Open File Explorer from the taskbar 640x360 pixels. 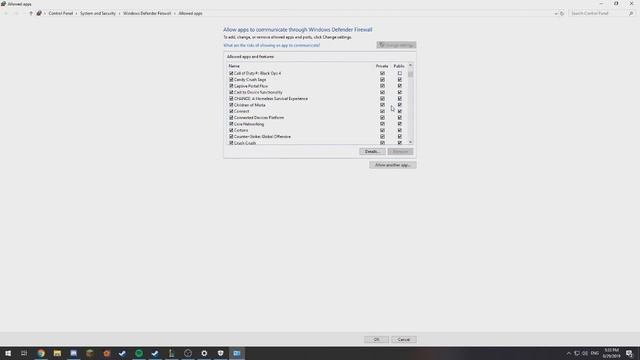click(57, 353)
